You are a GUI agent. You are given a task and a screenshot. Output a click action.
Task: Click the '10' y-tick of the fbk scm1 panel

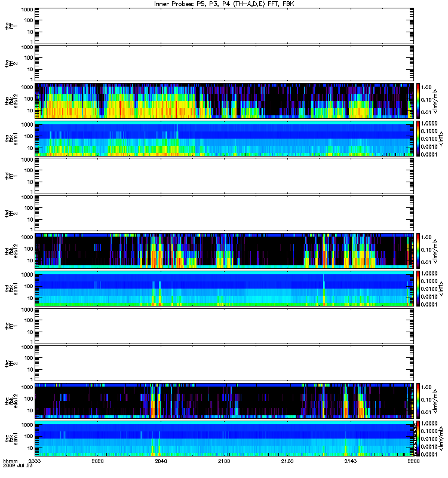(30, 448)
